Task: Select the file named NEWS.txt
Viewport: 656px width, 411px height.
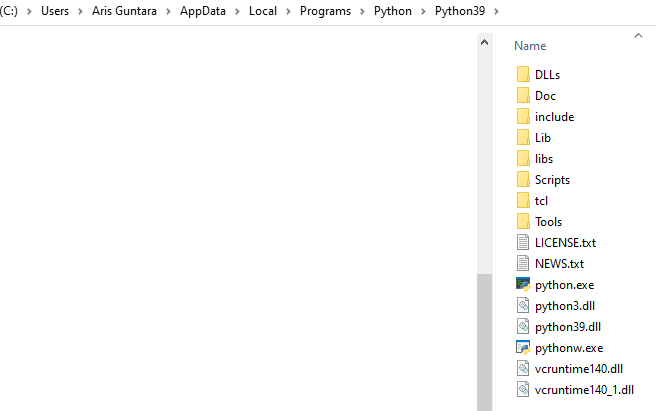Action: (x=559, y=264)
